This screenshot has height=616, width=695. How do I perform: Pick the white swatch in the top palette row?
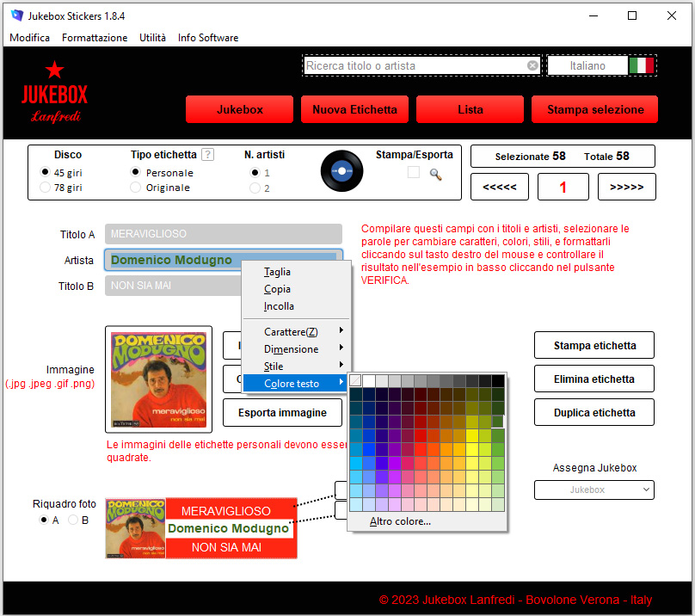pos(369,380)
